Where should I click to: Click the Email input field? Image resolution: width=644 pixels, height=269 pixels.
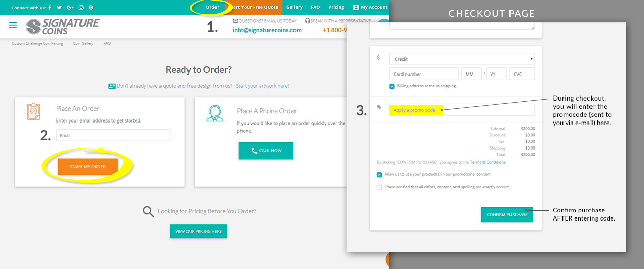[x=113, y=135]
